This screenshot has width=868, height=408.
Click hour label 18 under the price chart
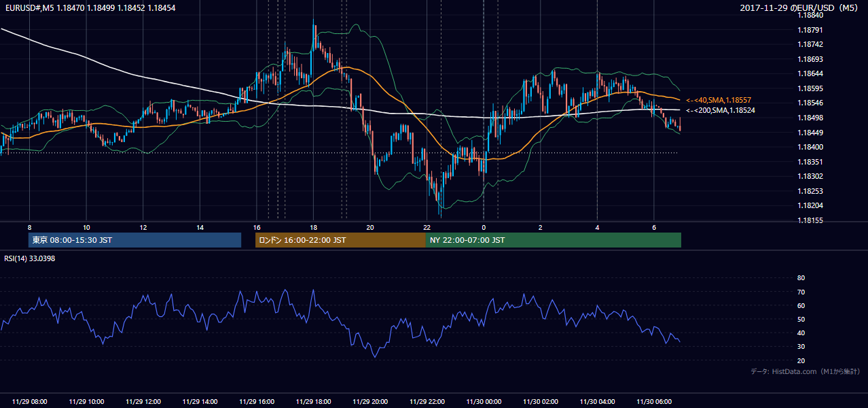[313, 227]
